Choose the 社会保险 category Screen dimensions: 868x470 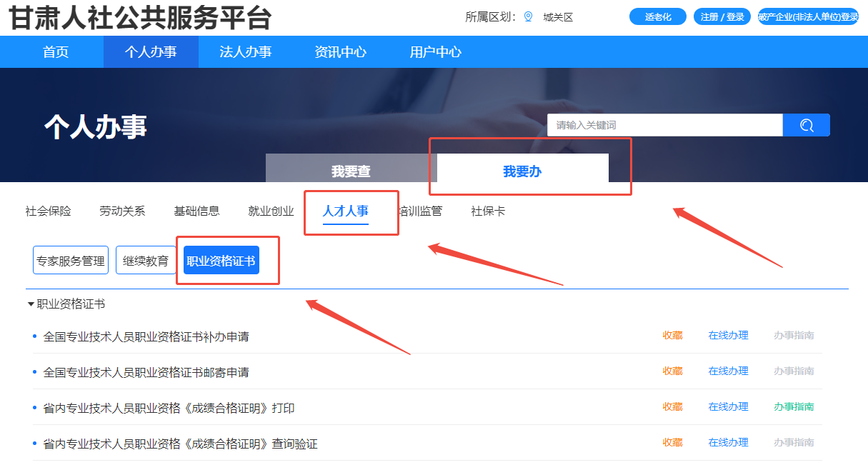49,211
